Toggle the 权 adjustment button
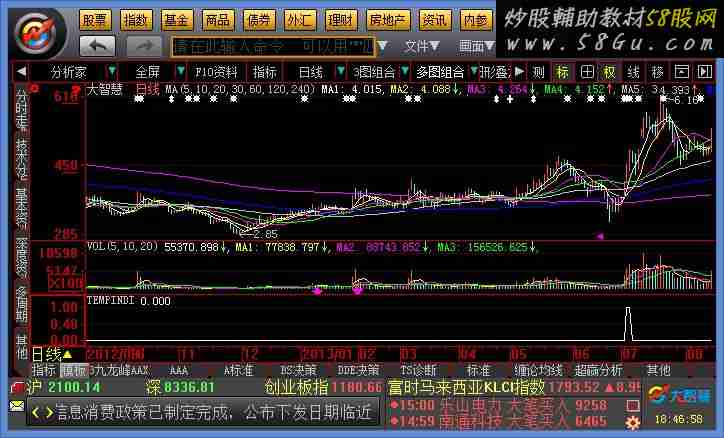 click(x=609, y=72)
